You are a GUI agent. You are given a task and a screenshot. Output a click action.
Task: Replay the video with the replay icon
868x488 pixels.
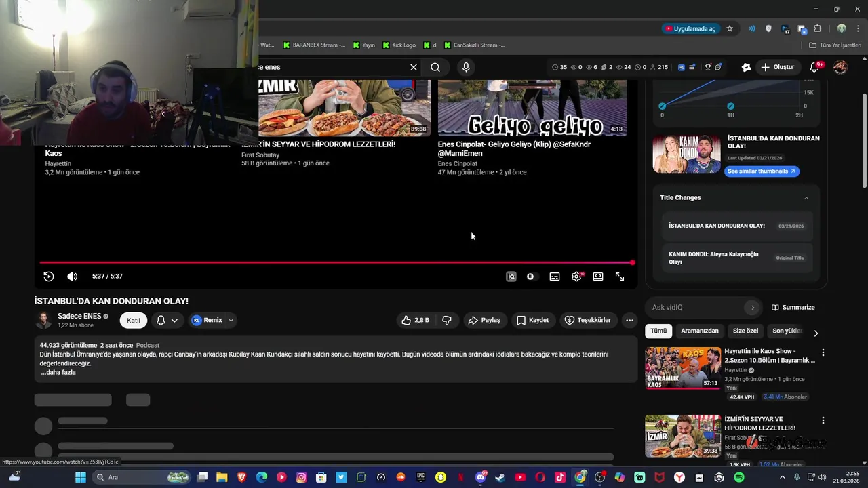coord(49,277)
